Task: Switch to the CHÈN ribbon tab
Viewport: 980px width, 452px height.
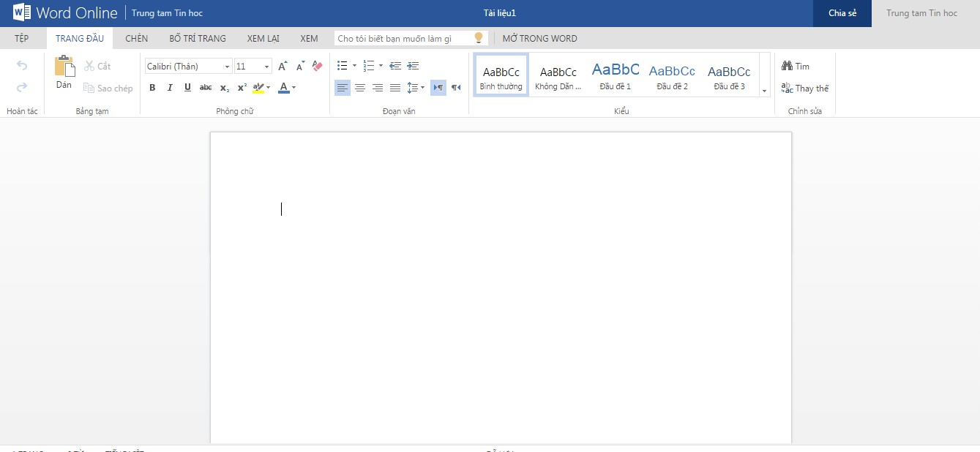Action: (x=136, y=38)
